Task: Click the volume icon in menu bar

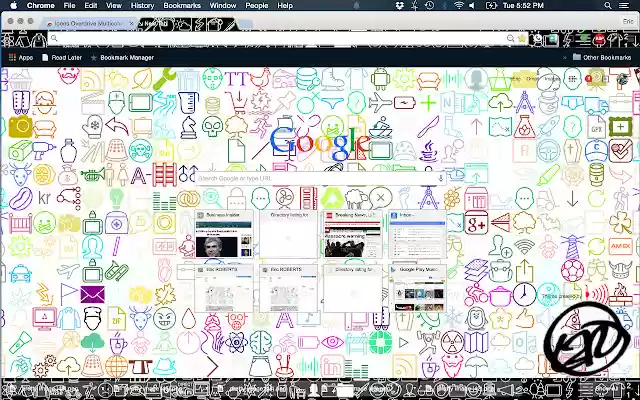Action: [x=475, y=6]
